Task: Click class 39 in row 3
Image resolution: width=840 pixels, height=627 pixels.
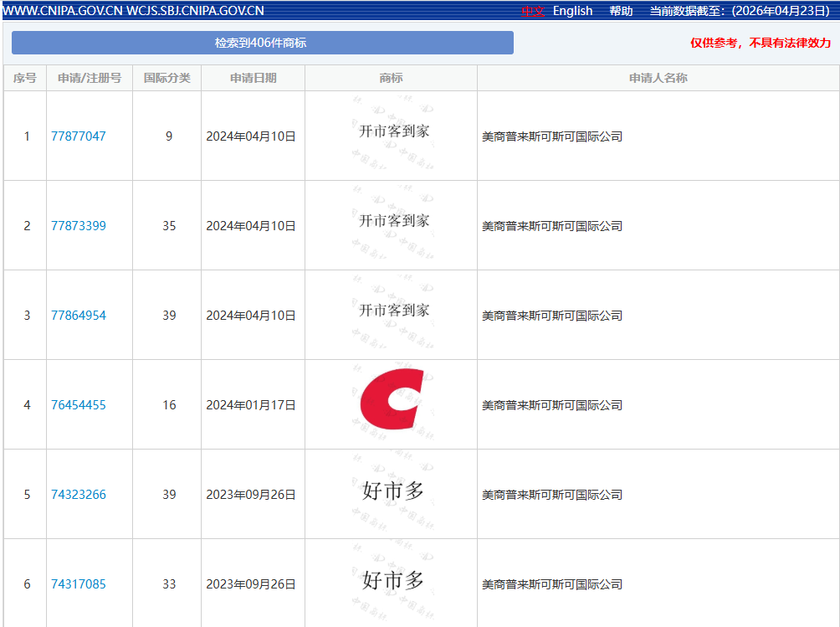Action: (169, 316)
